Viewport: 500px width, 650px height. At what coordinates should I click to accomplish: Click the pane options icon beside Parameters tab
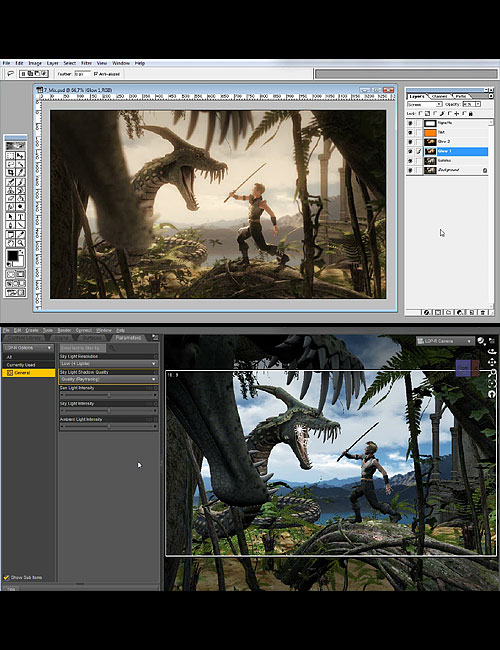point(155,337)
